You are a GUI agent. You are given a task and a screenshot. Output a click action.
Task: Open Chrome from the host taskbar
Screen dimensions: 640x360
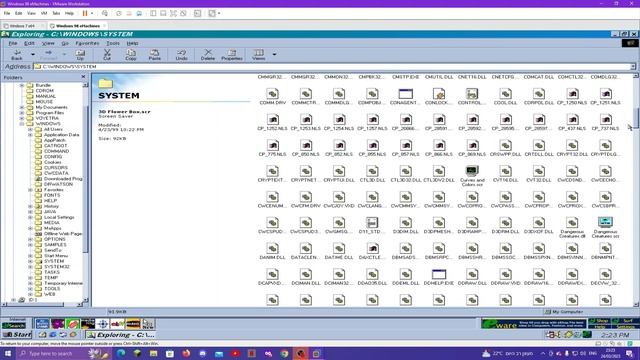(x=284, y=353)
